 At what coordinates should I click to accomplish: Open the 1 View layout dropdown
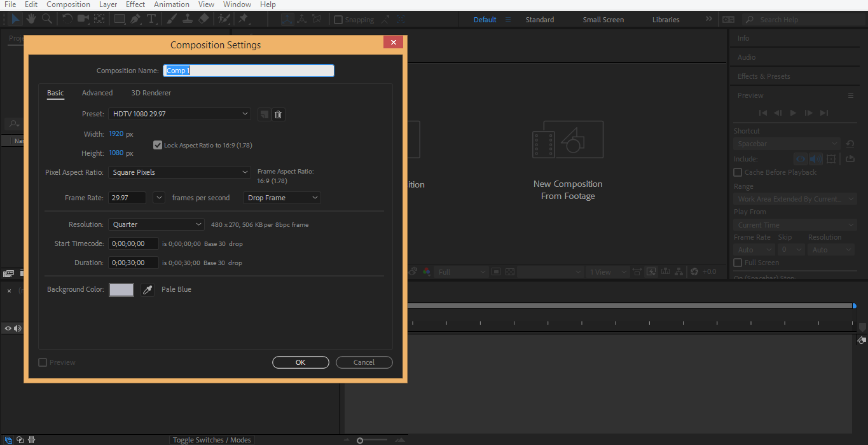(x=607, y=271)
